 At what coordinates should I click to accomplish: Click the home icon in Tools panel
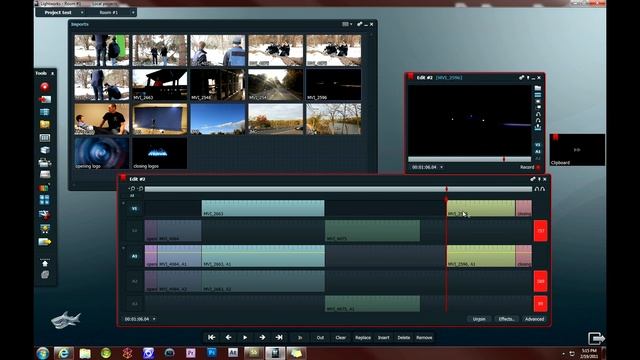pos(45,264)
